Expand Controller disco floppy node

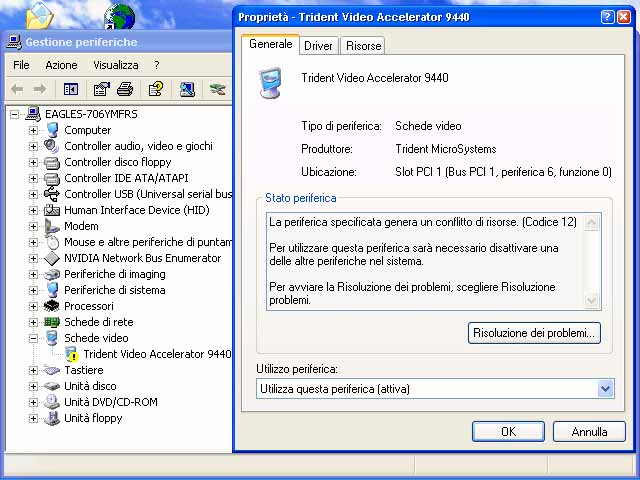click(x=33, y=162)
